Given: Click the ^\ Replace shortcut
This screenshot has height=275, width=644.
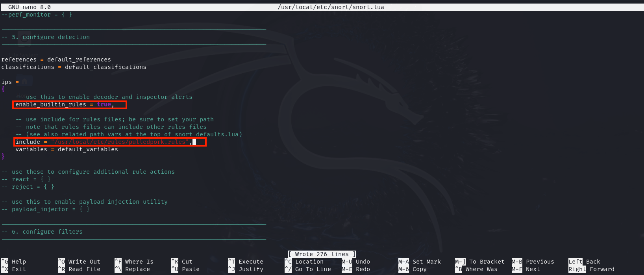Looking at the screenshot, I should (132, 269).
